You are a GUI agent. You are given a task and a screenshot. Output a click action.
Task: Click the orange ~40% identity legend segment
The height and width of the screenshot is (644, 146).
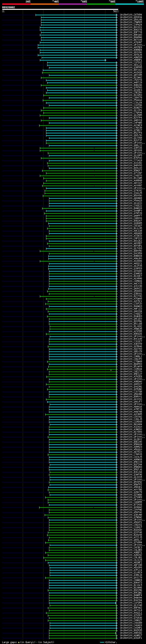pyautogui.click(x=45, y=4)
